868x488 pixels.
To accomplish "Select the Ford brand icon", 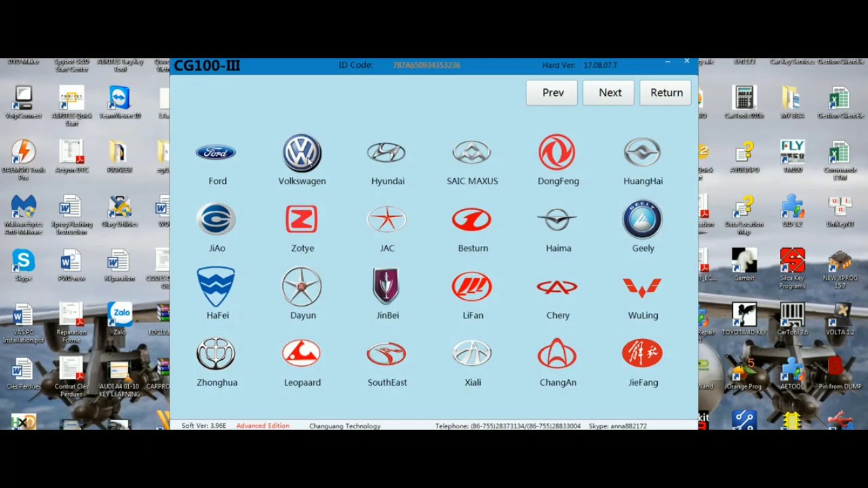I will coord(216,152).
